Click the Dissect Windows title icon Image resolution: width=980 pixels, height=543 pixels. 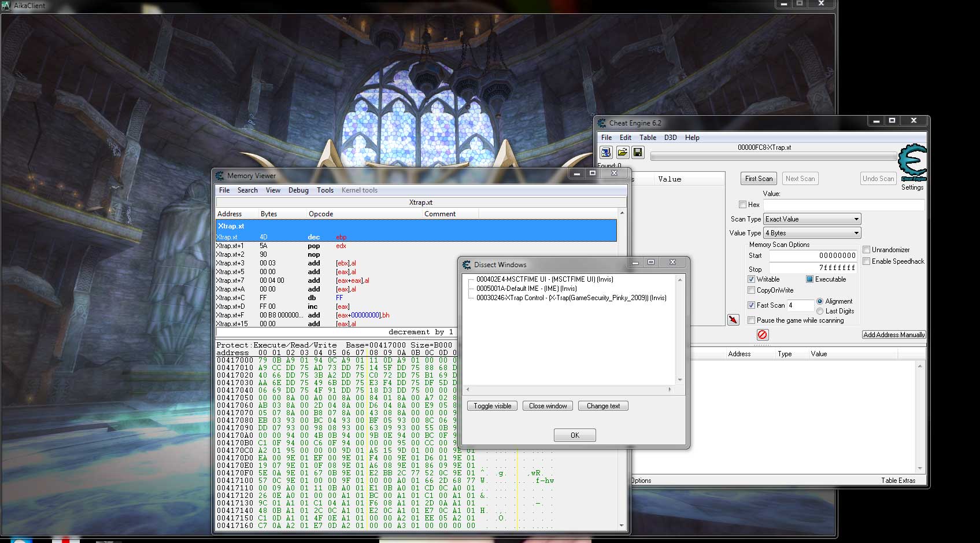tap(467, 264)
